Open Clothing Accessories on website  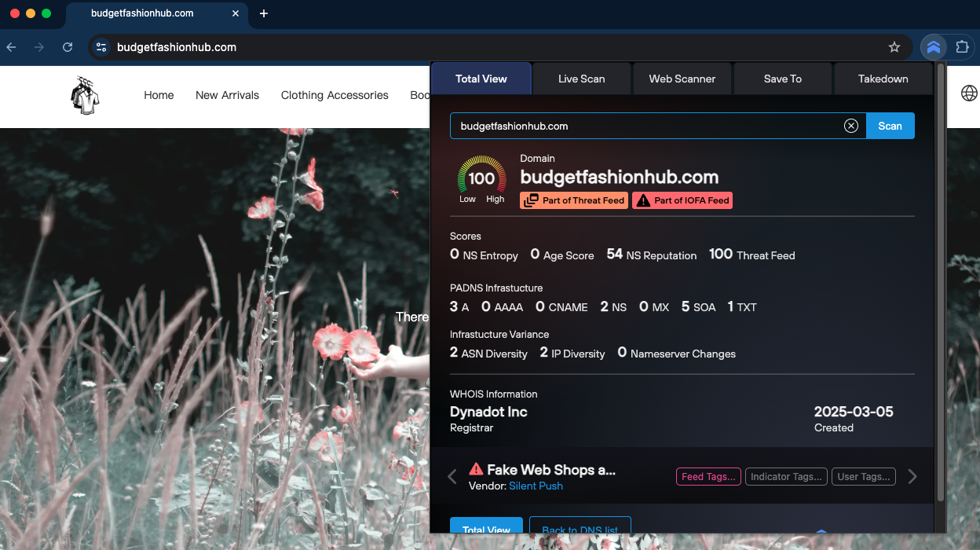pyautogui.click(x=335, y=95)
